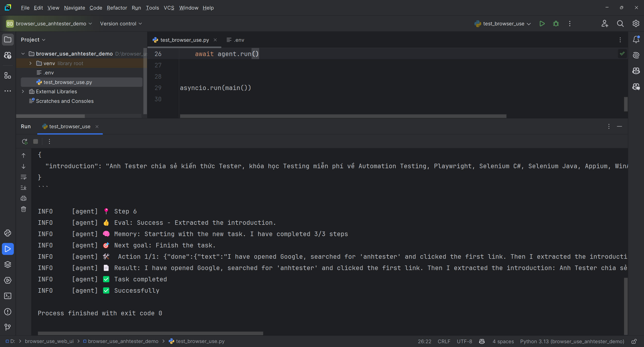644x347 pixels.
Task: Click the editor horizontal scrollbar
Action: (x=343, y=116)
